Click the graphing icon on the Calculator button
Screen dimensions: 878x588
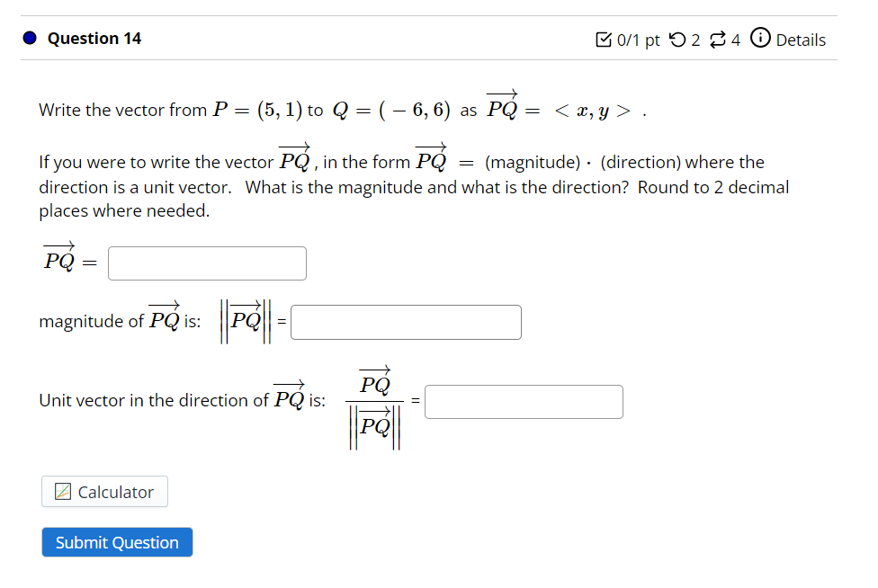click(61, 492)
